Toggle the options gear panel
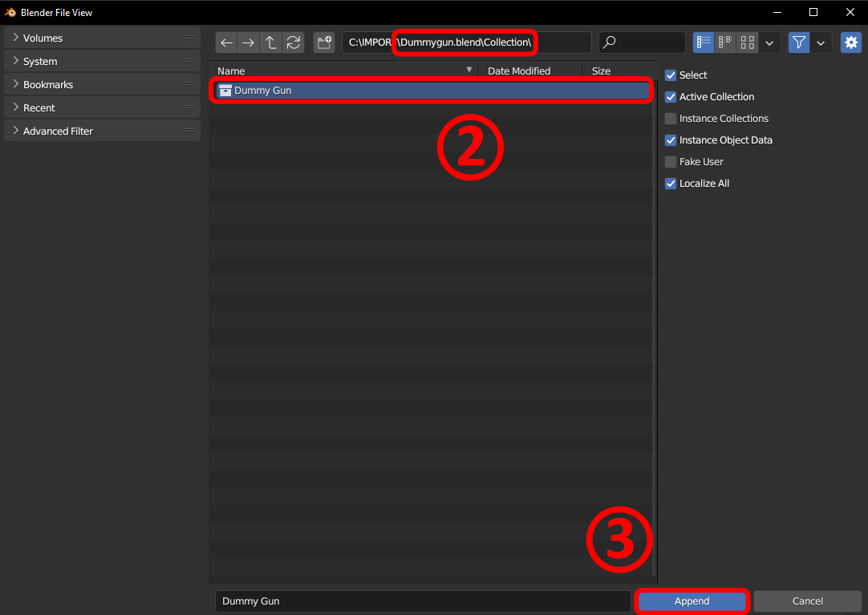 tap(851, 42)
